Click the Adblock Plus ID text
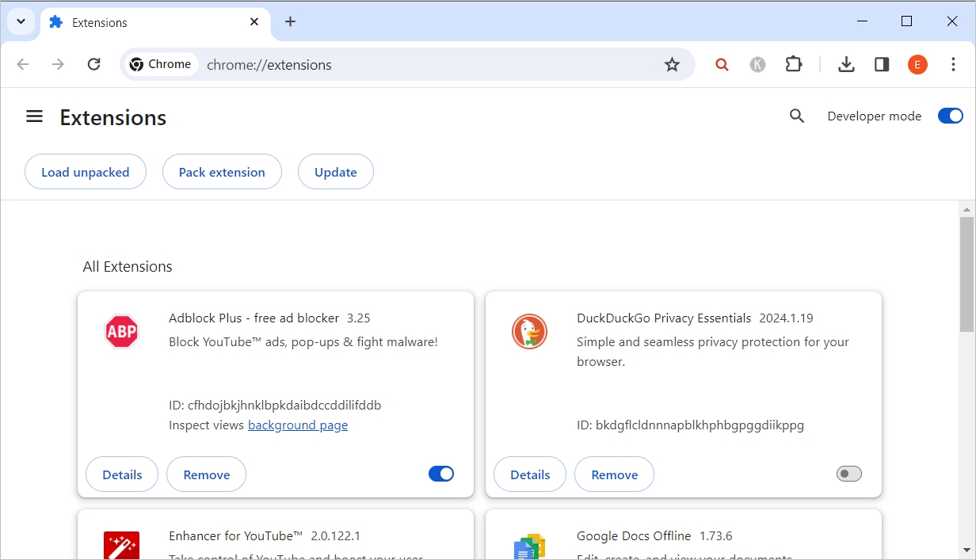The width and height of the screenshot is (976, 560). pyautogui.click(x=275, y=405)
